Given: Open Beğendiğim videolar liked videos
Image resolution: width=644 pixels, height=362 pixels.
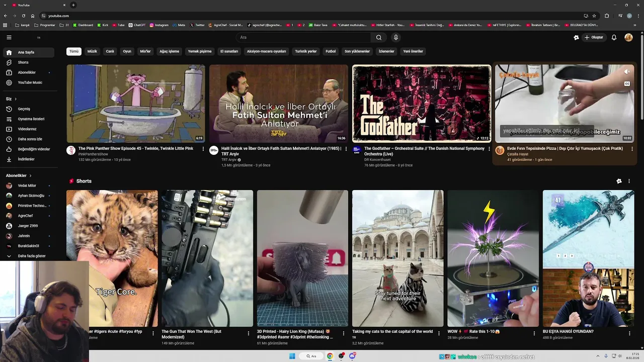Looking at the screenshot, I should tap(28, 149).
